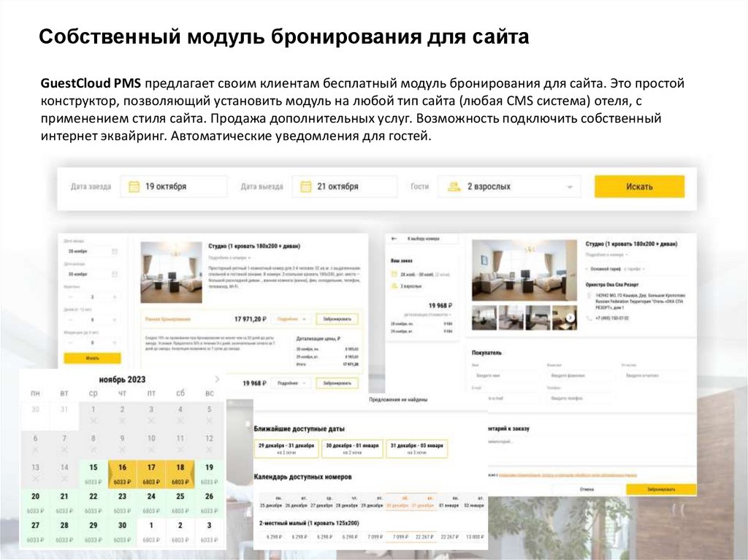Click the Отмена cancel button

tap(587, 489)
